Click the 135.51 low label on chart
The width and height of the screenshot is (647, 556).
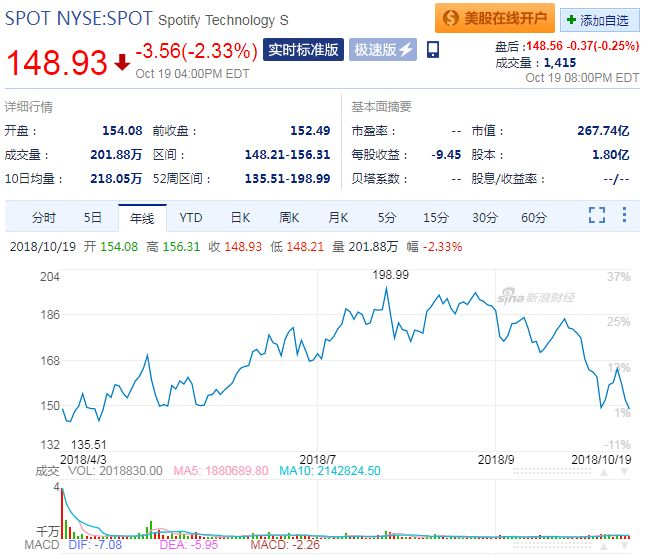coord(89,445)
